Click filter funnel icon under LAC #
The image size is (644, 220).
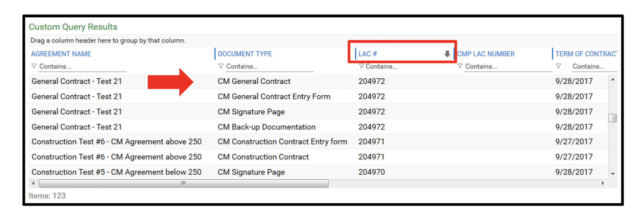click(361, 66)
